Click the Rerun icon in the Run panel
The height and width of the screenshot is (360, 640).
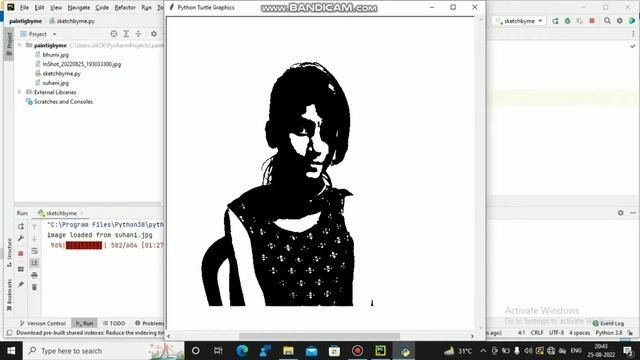click(21, 226)
